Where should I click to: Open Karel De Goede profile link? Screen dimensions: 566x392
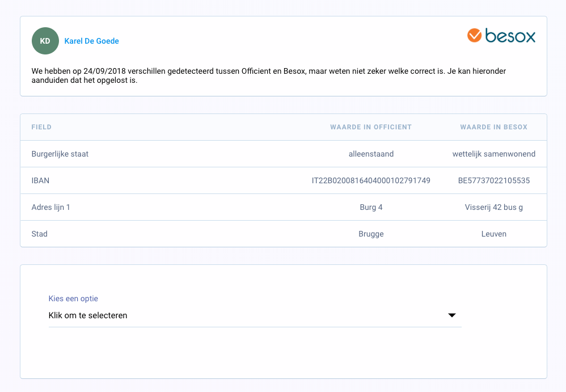[x=92, y=41]
